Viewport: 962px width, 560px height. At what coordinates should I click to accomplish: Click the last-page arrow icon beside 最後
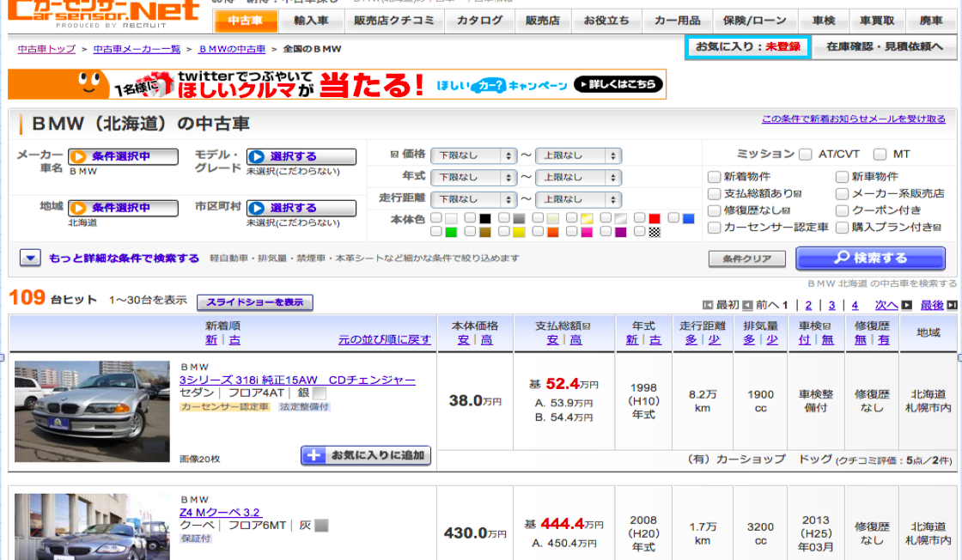click(952, 305)
